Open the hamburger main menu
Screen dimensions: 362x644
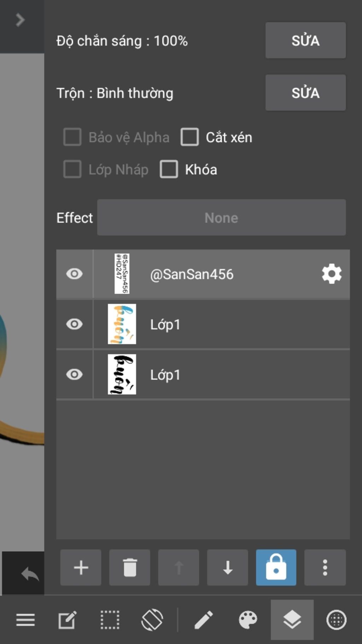point(25,620)
